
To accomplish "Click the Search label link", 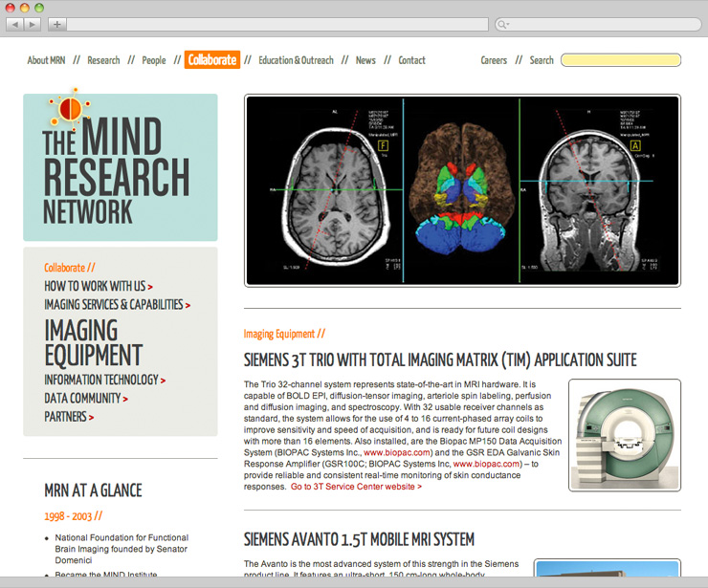I will point(542,60).
